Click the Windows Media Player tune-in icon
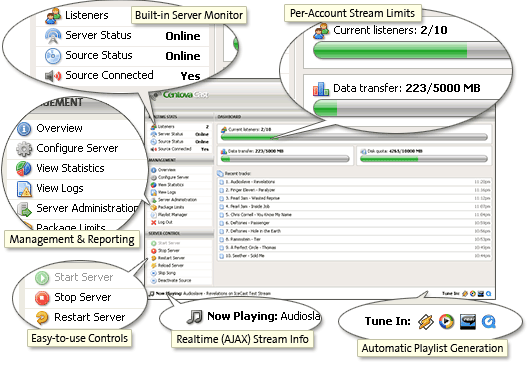The width and height of the screenshot is (530, 366). (446, 321)
